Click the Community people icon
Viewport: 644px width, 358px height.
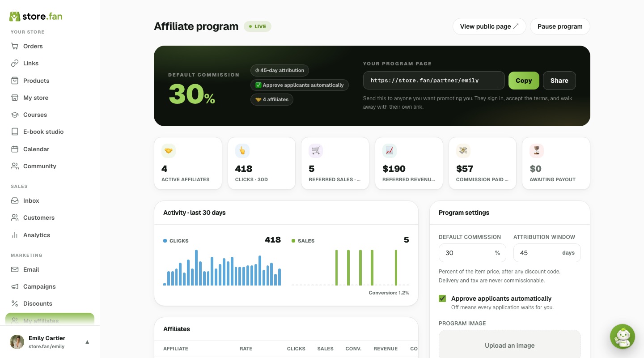click(x=15, y=166)
